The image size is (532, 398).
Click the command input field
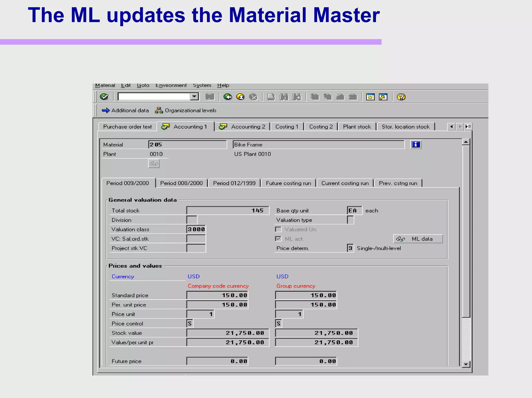click(154, 97)
